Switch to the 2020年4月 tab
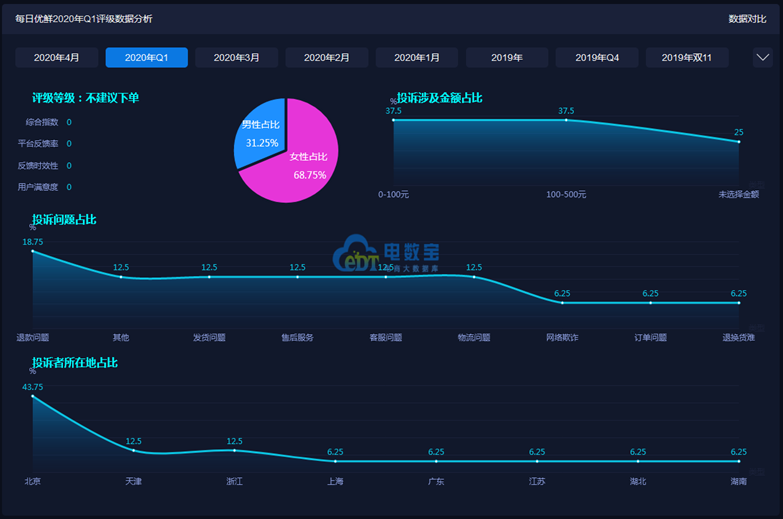This screenshot has height=519, width=783. coord(56,57)
